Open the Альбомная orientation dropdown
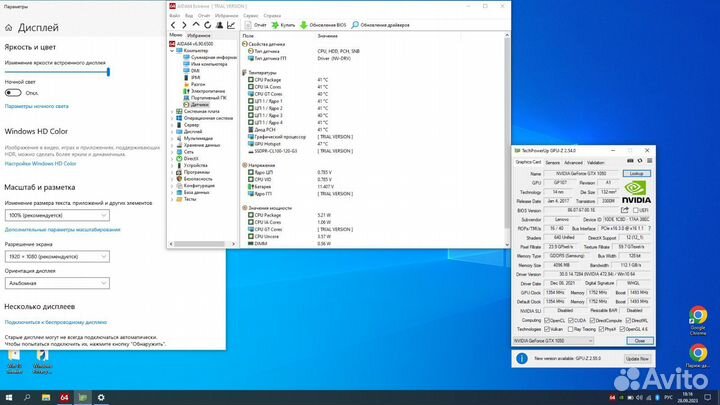The height and width of the screenshot is (405, 720). [x=57, y=283]
